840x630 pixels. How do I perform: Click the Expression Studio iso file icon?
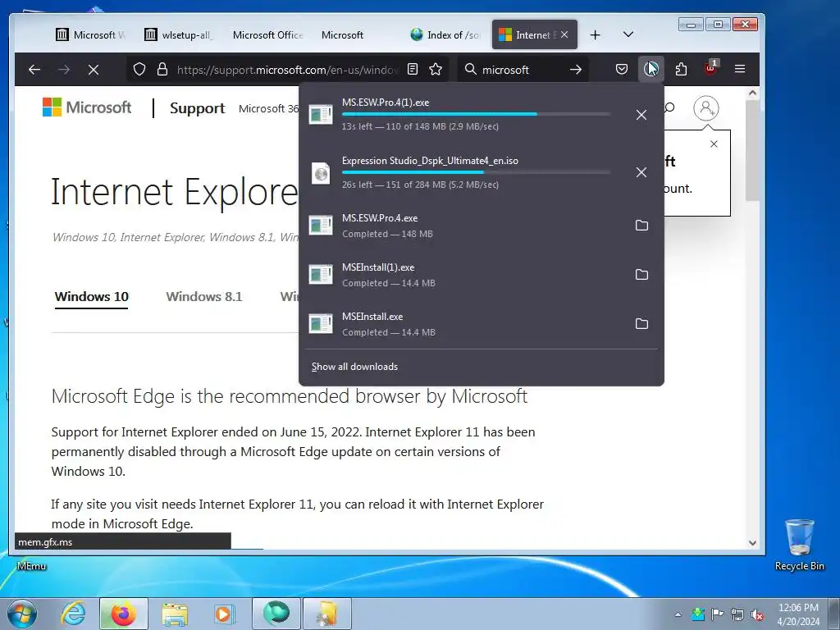(x=321, y=173)
